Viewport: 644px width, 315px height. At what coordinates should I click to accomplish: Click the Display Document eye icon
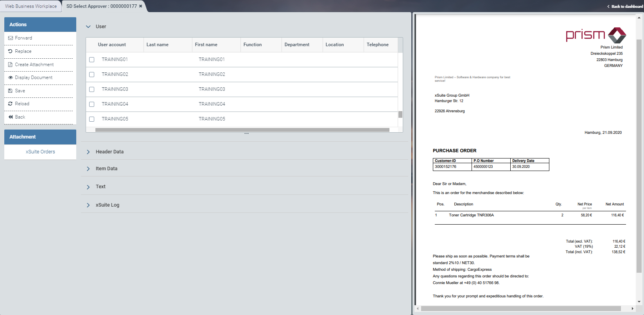11,77
